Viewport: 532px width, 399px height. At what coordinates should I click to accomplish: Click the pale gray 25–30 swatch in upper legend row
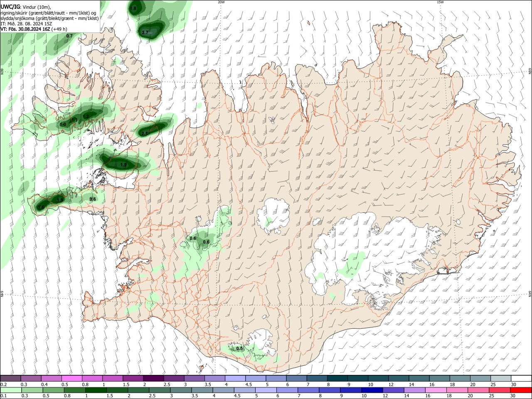(x=501, y=378)
